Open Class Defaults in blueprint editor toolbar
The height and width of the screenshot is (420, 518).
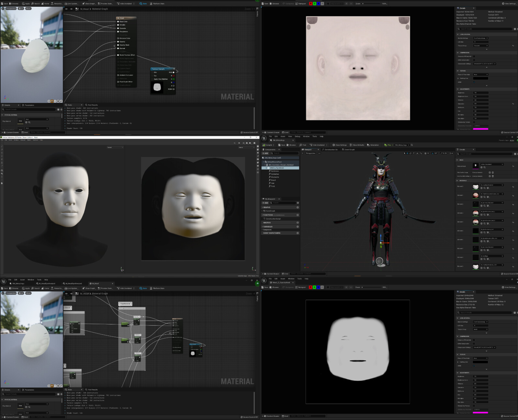[357, 145]
